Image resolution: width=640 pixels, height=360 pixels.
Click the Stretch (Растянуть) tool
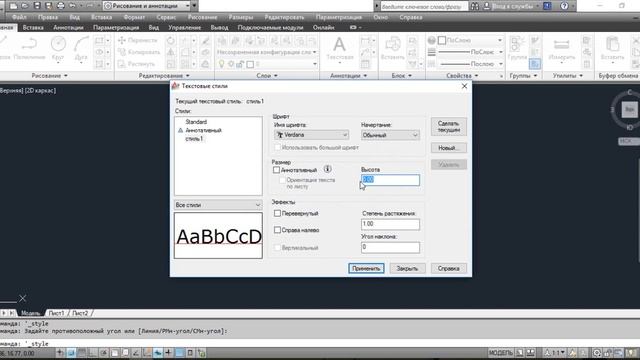click(136, 64)
